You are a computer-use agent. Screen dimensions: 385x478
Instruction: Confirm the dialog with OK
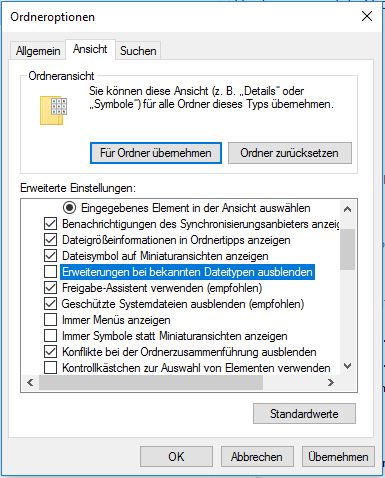[x=176, y=457]
